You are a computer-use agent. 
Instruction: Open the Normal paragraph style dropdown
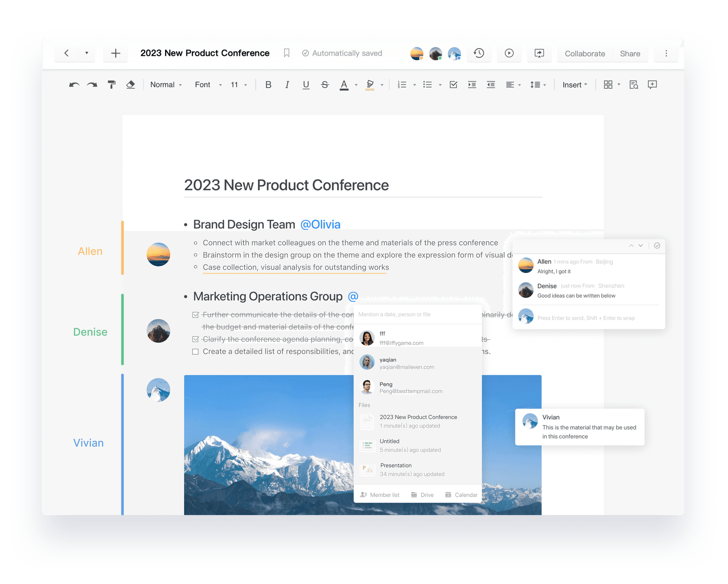point(166,85)
